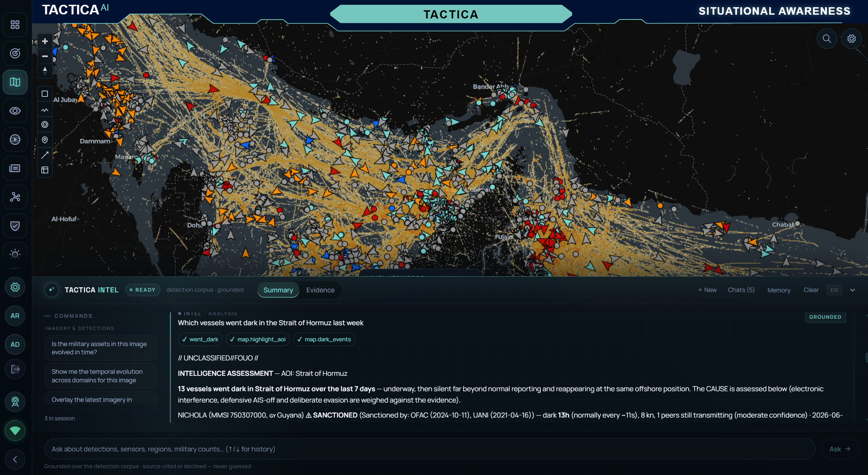Zoom out on the map

[45, 56]
